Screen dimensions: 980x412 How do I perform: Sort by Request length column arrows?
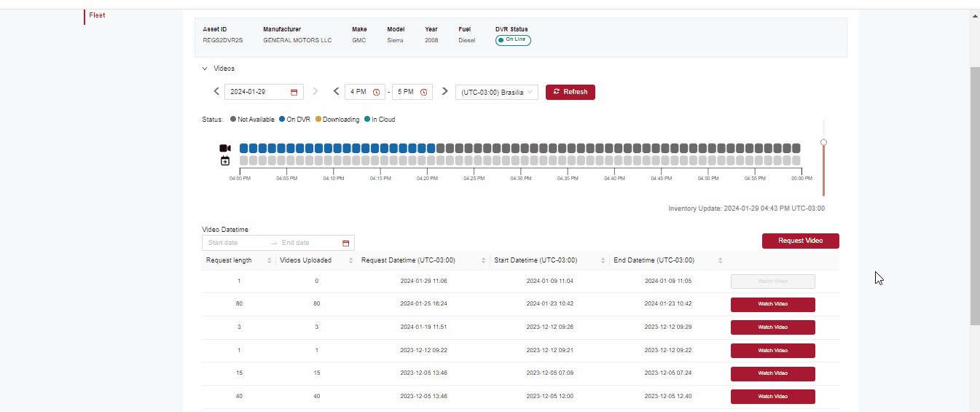pyautogui.click(x=270, y=260)
